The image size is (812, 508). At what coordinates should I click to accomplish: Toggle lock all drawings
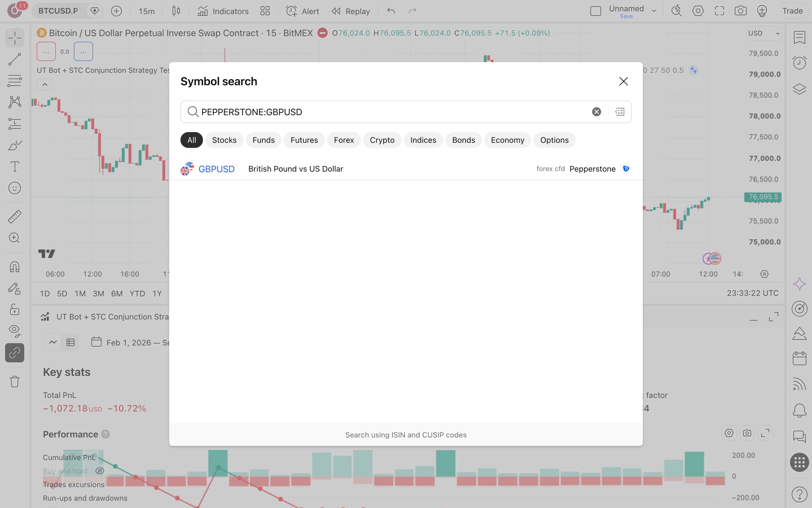click(14, 310)
